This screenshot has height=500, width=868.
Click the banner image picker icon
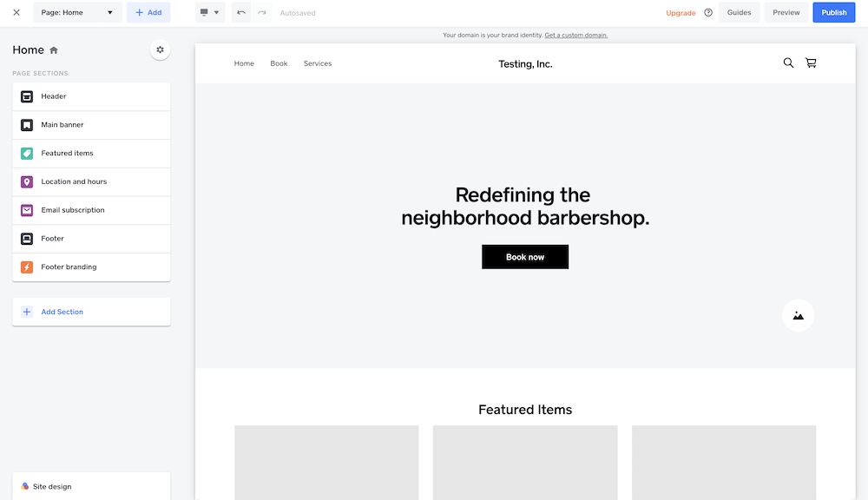pyautogui.click(x=798, y=316)
